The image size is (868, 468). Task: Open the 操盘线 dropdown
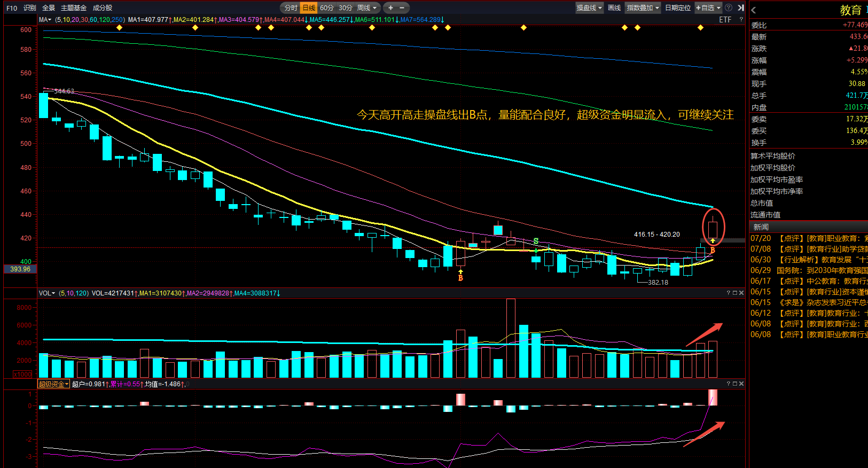tap(589, 7)
